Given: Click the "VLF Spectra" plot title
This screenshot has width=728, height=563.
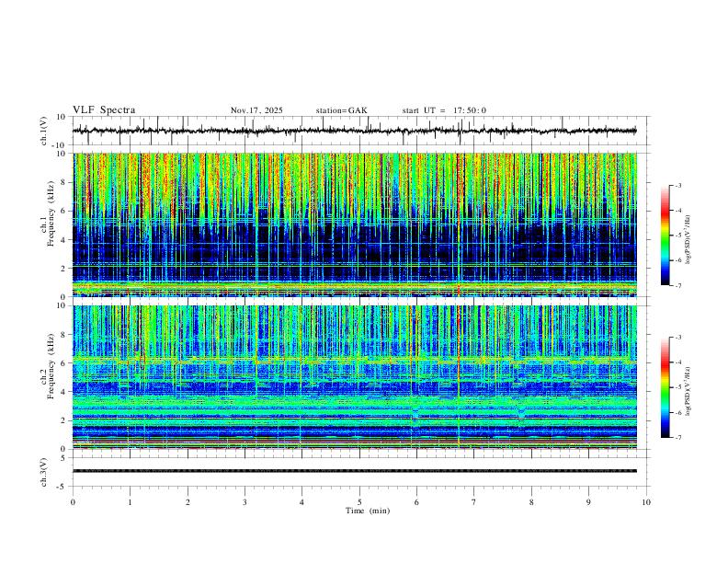Looking at the screenshot, I should pos(104,110).
